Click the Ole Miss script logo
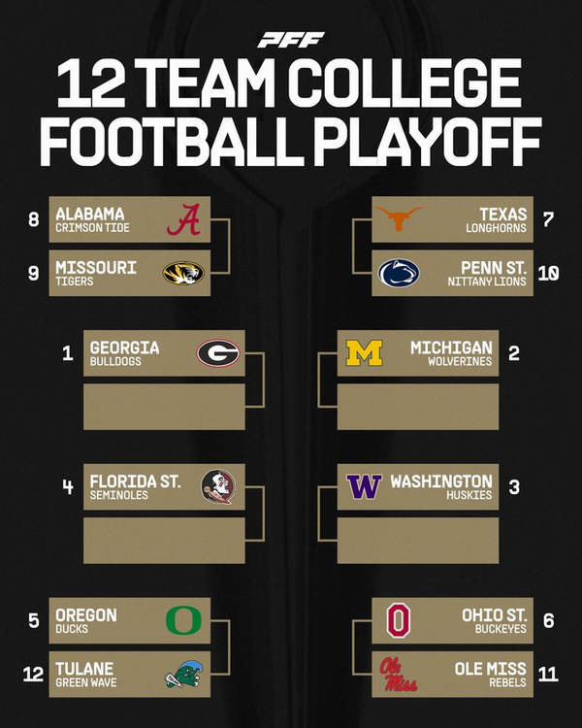Image resolution: width=582 pixels, height=728 pixels. point(399,674)
